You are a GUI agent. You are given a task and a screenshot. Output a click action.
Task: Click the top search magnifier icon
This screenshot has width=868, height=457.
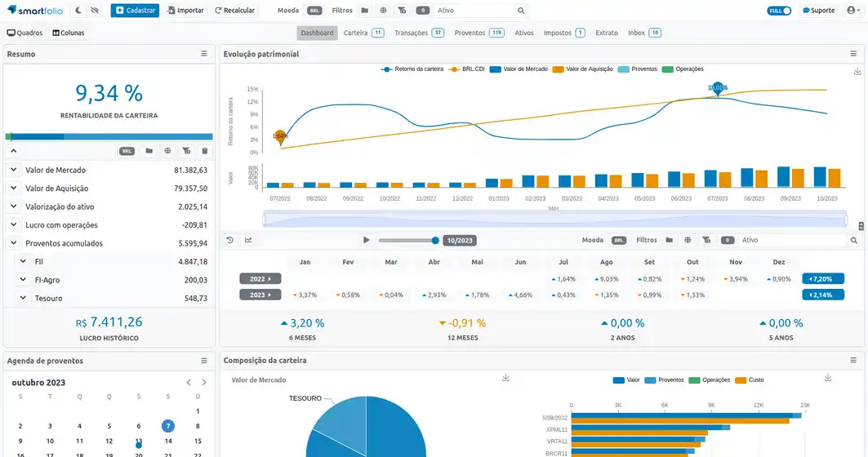coord(521,11)
